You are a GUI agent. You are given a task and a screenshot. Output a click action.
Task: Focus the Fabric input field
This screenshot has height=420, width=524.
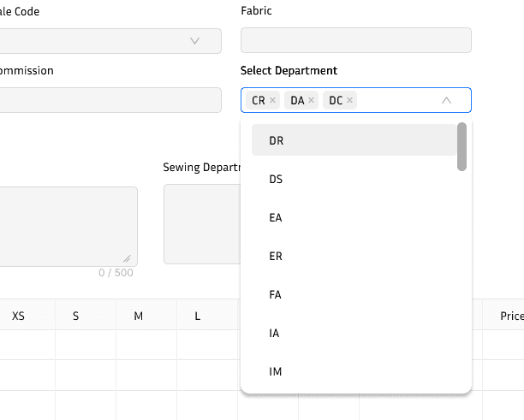tap(355, 41)
